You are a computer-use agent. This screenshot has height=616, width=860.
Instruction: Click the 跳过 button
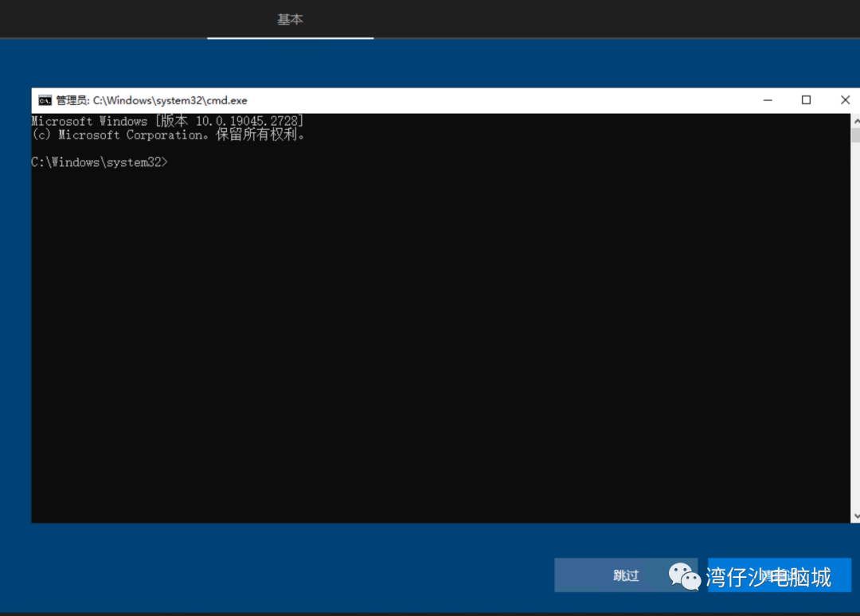626,575
